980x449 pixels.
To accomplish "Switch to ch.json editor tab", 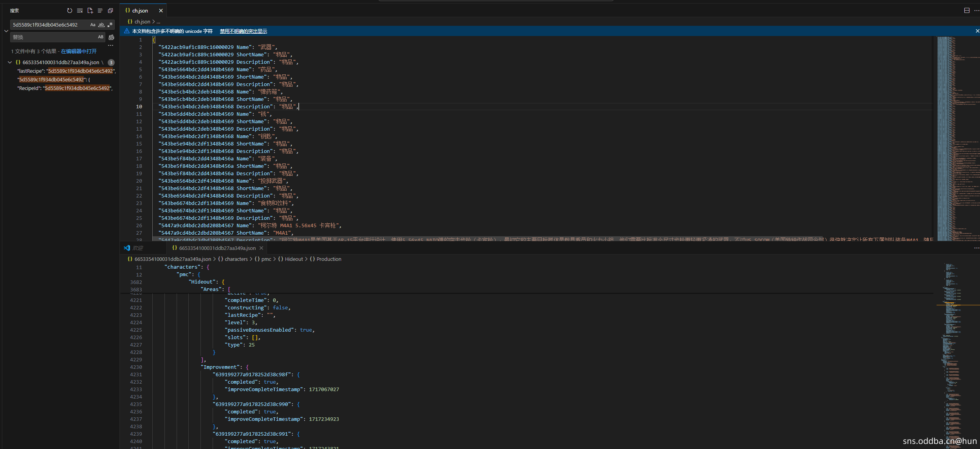I will coord(140,11).
